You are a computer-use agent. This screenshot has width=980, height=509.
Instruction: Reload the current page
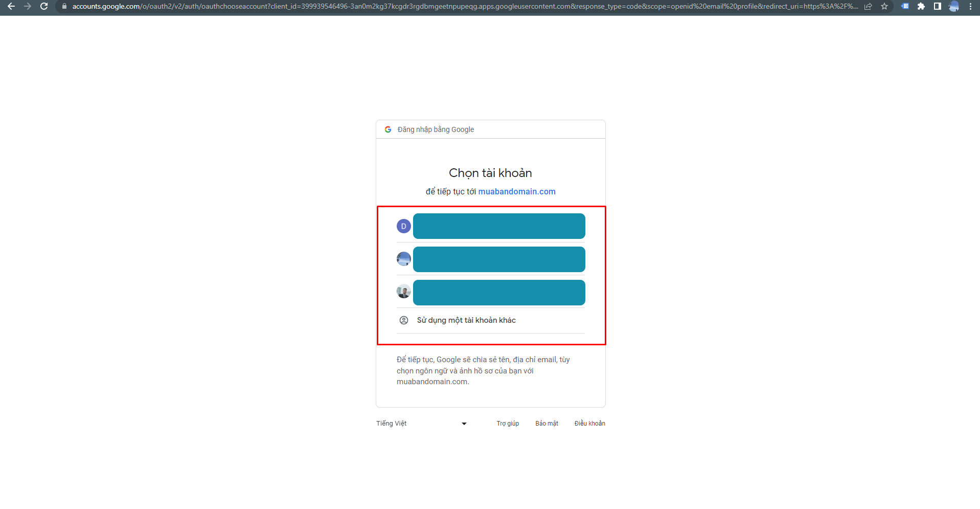(x=44, y=7)
